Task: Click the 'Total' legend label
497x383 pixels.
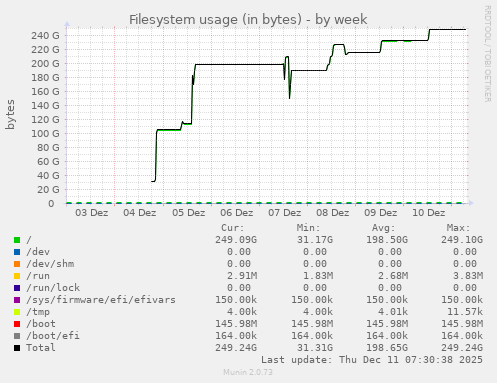Action: pyautogui.click(x=41, y=348)
